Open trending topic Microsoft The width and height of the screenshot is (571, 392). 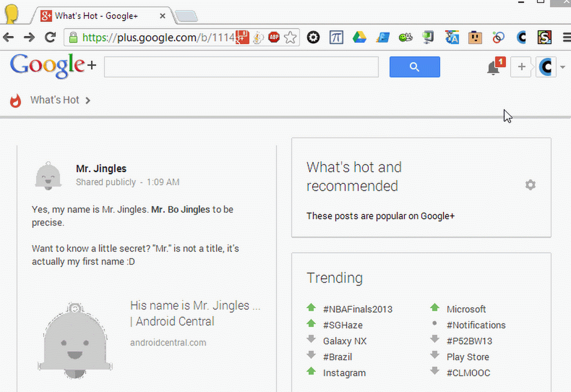point(466,309)
